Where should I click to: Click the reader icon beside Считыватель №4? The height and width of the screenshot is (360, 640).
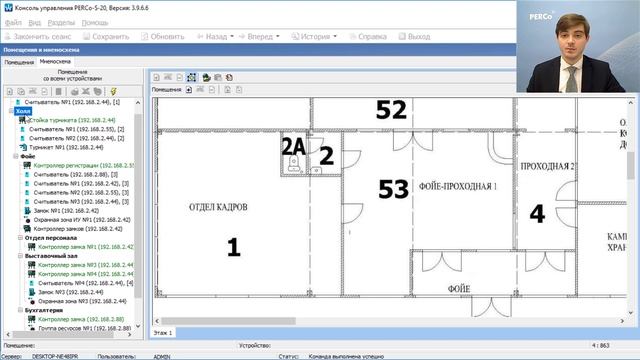pos(31,283)
